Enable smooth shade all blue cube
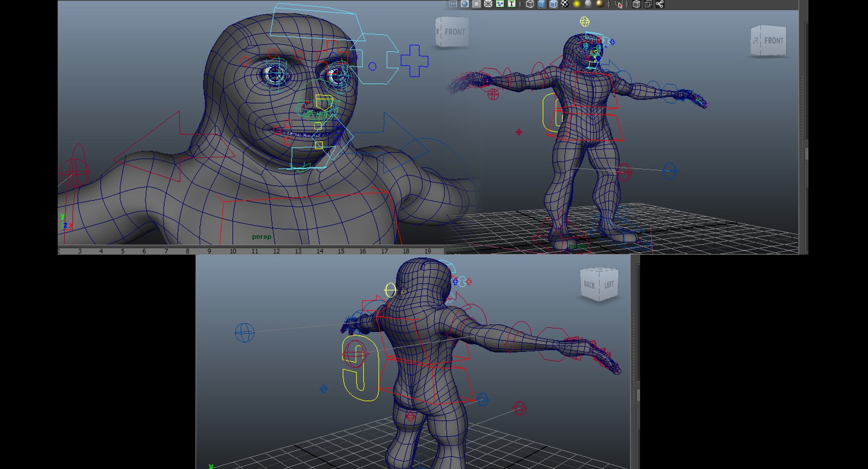 click(x=542, y=4)
